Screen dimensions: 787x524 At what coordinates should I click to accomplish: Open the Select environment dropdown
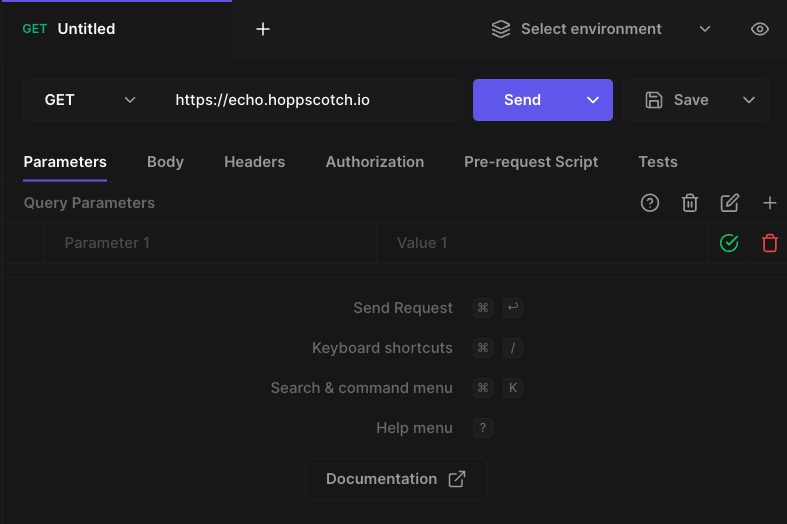600,29
